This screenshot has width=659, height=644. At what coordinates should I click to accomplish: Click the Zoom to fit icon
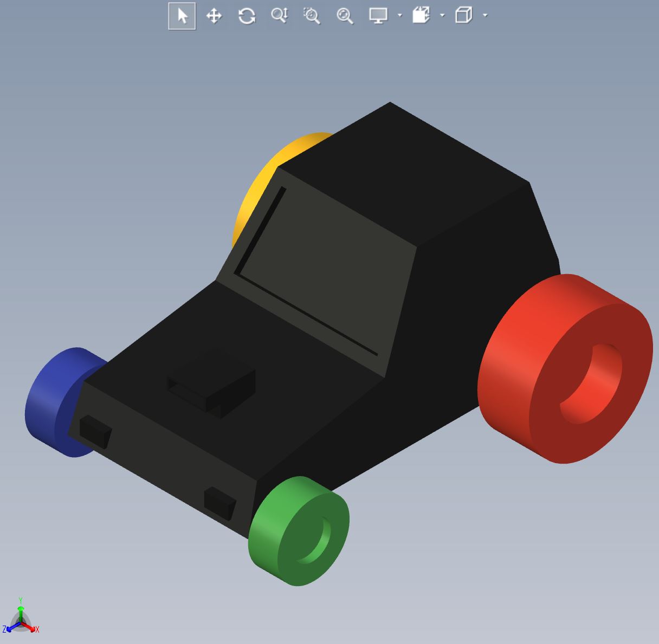click(x=345, y=16)
